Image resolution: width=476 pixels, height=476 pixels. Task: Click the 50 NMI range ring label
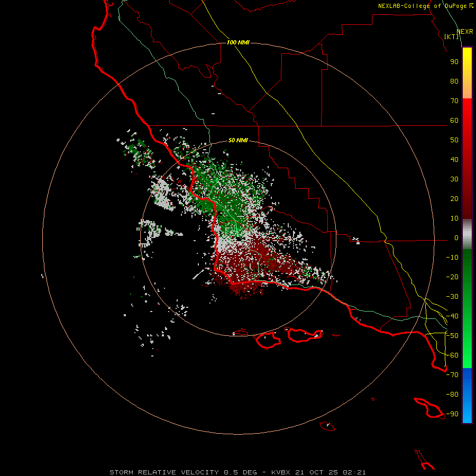(238, 140)
